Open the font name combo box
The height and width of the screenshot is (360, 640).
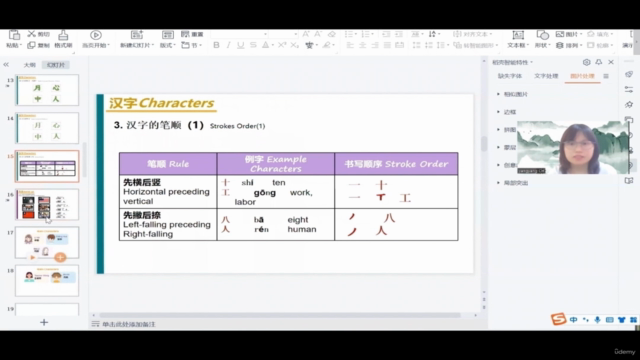pyautogui.click(x=240, y=34)
